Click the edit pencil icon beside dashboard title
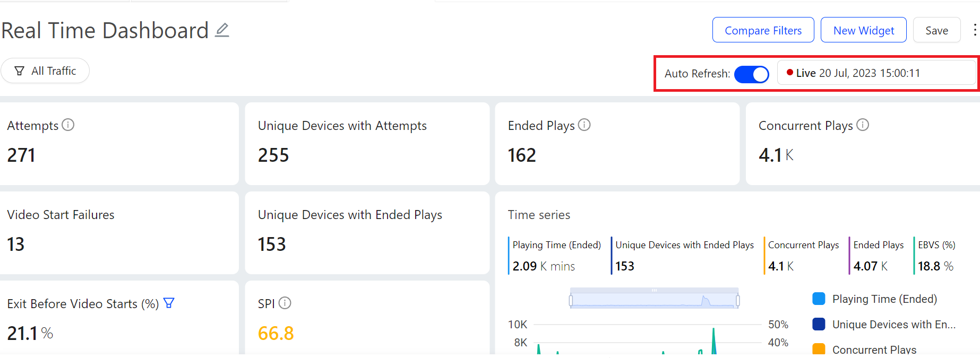Screen dimensions: 980x358 tap(222, 30)
